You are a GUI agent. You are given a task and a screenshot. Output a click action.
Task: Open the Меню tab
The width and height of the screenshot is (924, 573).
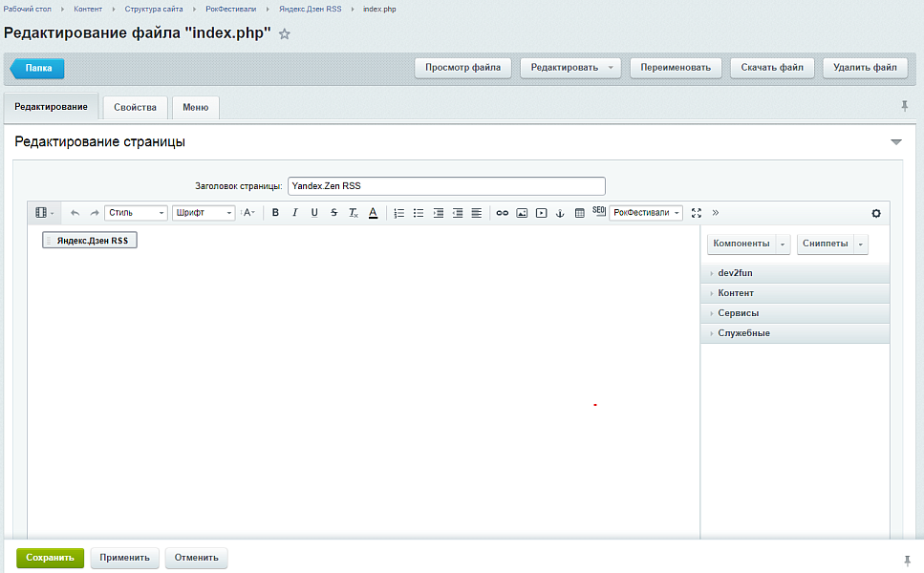195,107
